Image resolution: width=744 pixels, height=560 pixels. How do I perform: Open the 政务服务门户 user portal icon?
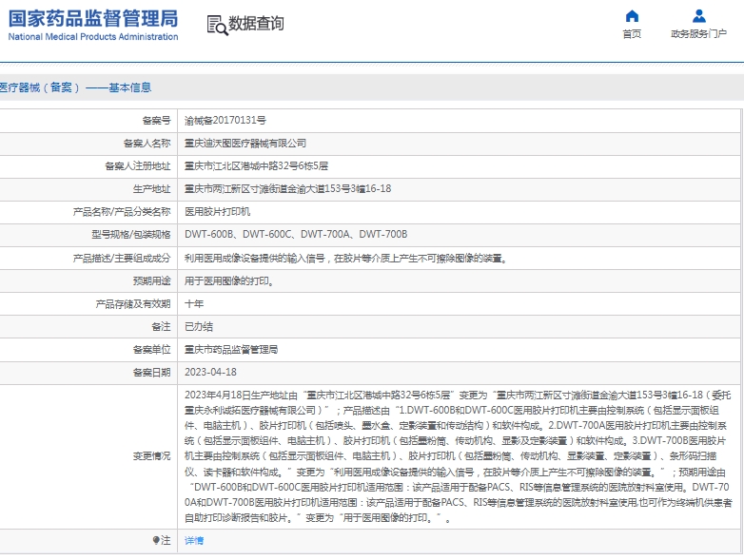point(698,16)
